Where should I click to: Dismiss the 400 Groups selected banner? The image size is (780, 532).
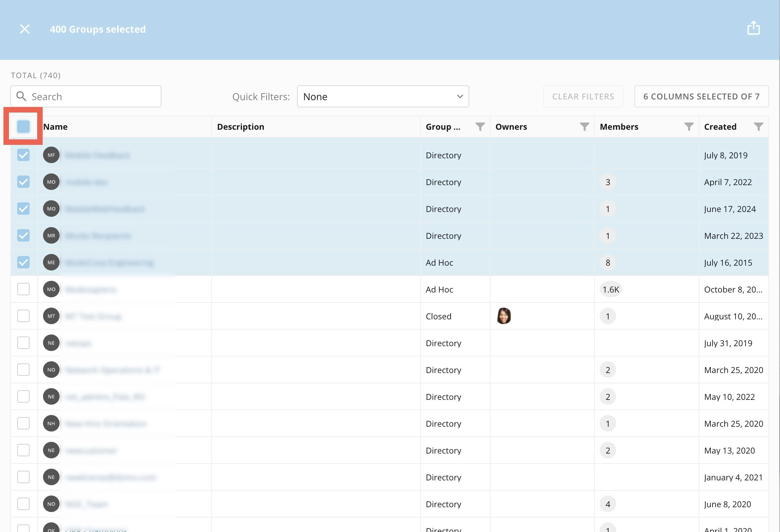coord(25,29)
